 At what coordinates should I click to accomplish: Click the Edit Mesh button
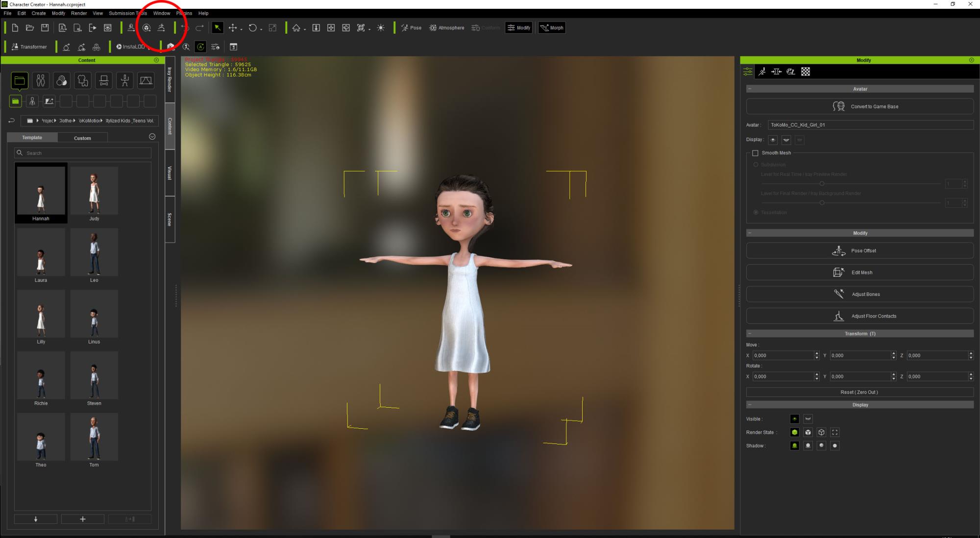pos(859,272)
